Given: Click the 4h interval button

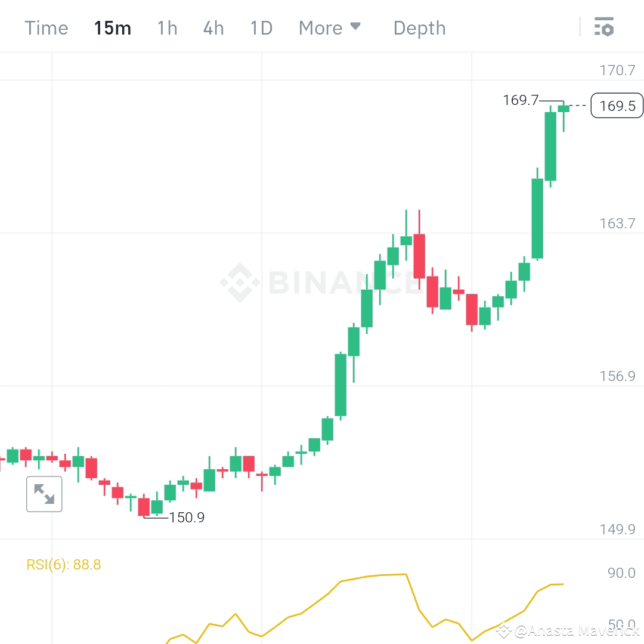Looking at the screenshot, I should point(213,27).
